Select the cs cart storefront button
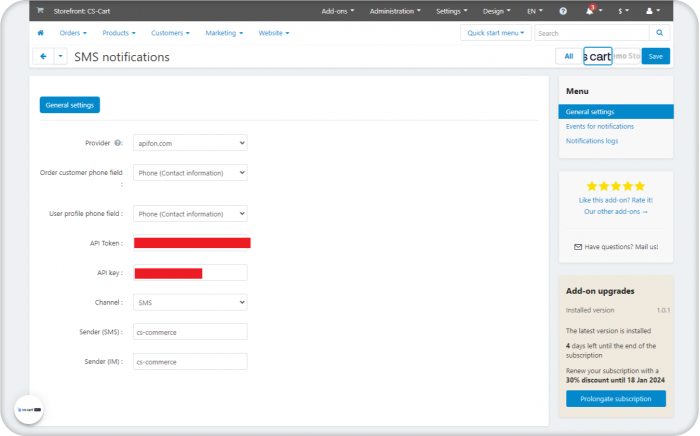Viewport: 700px width, 436px height. (x=597, y=56)
